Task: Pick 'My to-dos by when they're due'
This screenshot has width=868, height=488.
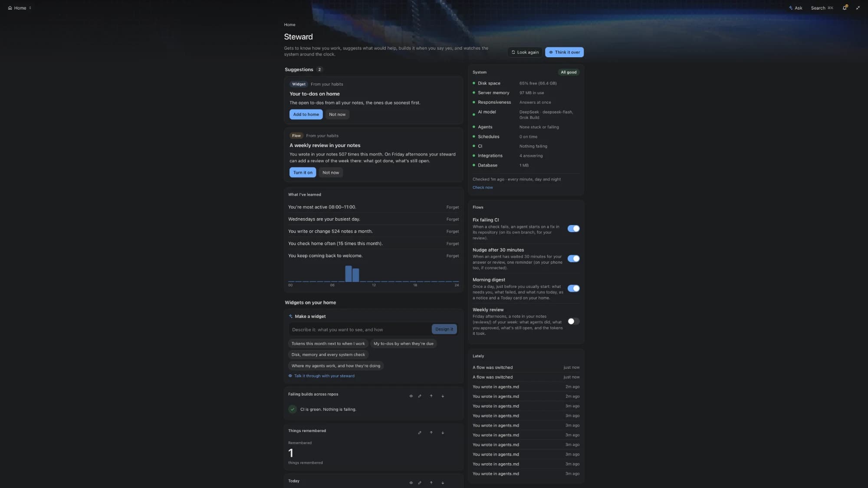Action: [x=403, y=344]
